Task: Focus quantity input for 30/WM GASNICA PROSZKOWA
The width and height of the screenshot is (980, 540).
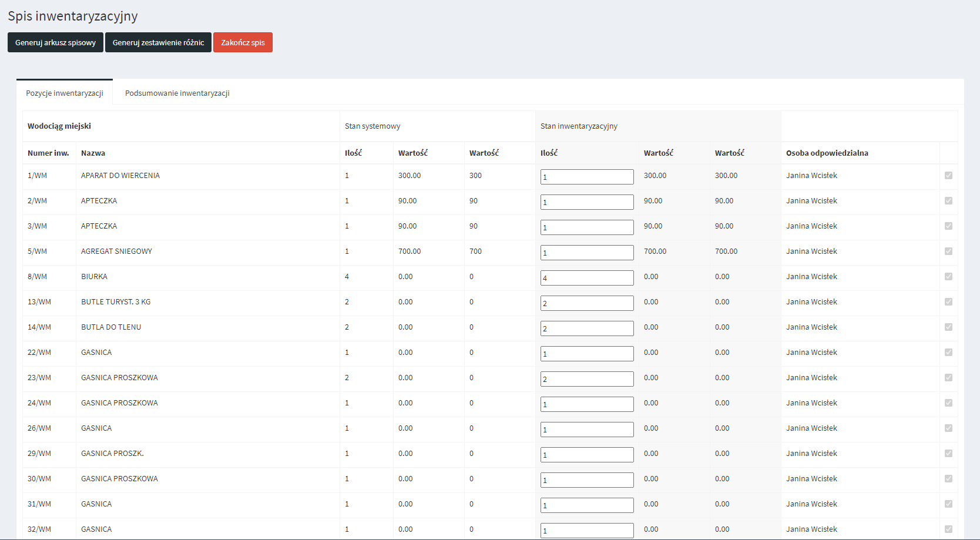Action: (x=586, y=480)
